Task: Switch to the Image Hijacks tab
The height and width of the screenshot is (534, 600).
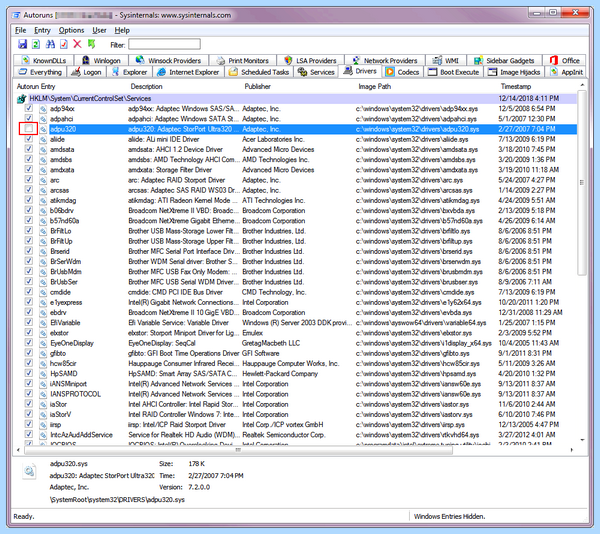Action: click(x=514, y=72)
